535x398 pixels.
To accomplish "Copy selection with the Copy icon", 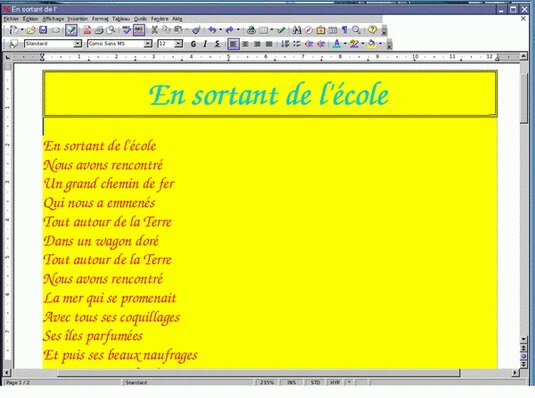I will [166, 30].
